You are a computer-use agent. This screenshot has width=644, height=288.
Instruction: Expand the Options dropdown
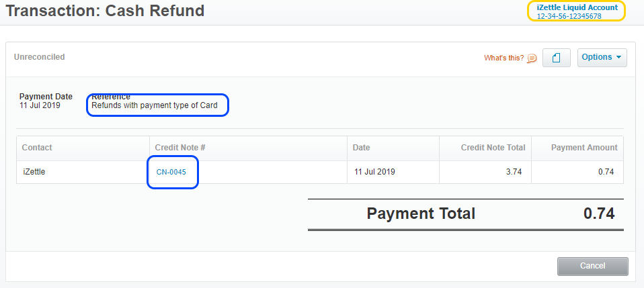click(602, 58)
